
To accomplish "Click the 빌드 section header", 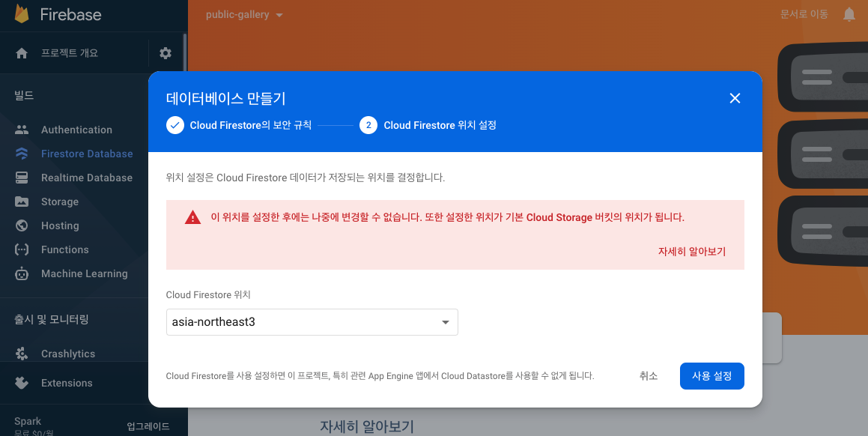I will pos(24,95).
